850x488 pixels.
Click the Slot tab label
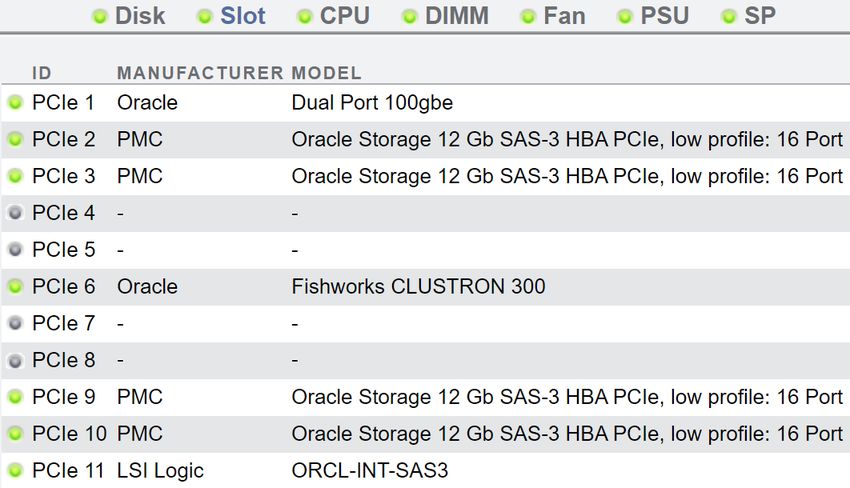point(242,16)
